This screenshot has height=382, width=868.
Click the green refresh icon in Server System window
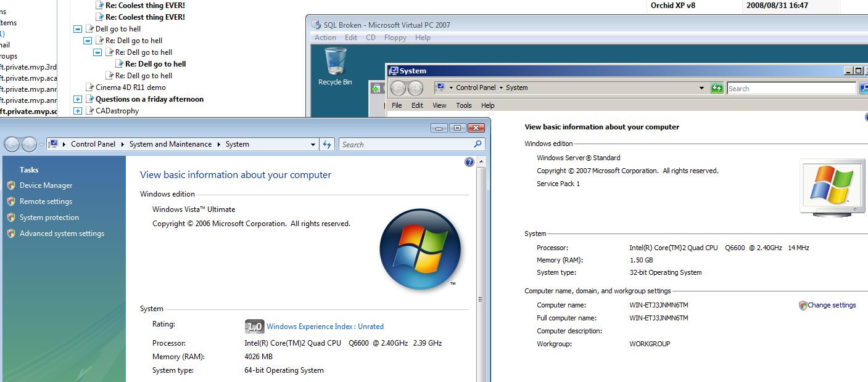tap(716, 88)
